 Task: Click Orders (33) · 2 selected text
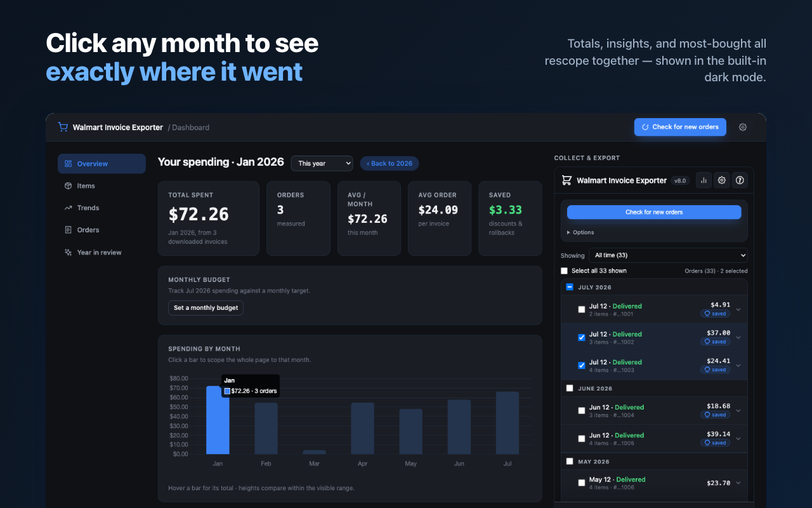click(x=716, y=271)
